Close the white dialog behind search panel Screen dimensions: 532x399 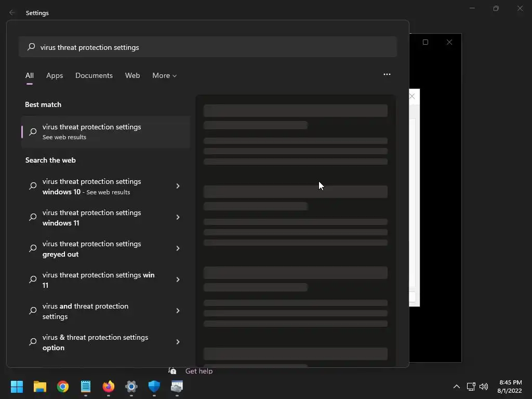tap(412, 96)
